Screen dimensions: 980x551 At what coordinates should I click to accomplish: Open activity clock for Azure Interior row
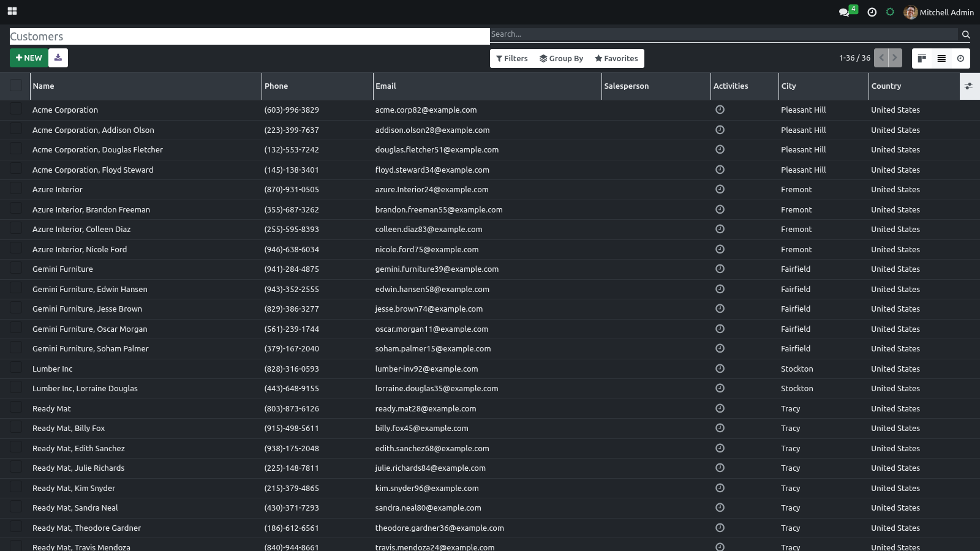tap(720, 189)
